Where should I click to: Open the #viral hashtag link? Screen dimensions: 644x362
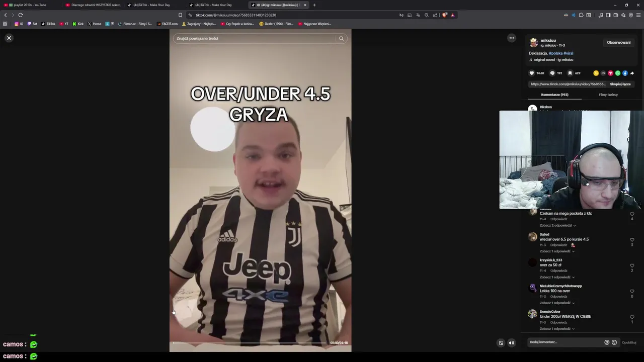568,53
